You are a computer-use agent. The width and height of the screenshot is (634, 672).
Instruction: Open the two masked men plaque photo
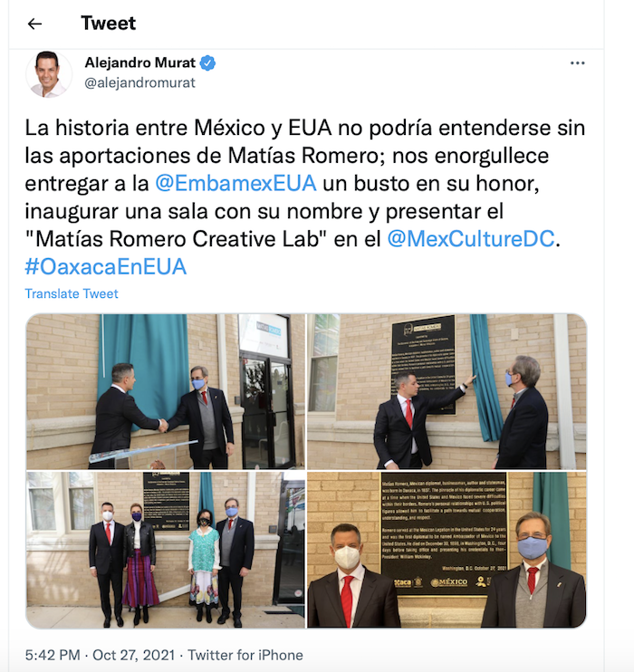pyautogui.click(x=447, y=550)
